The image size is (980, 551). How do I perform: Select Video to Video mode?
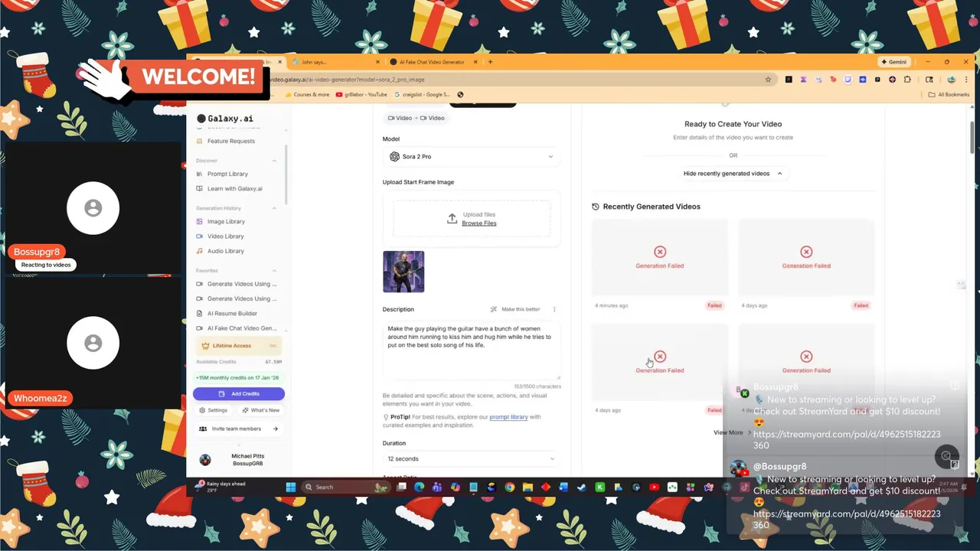tap(416, 118)
